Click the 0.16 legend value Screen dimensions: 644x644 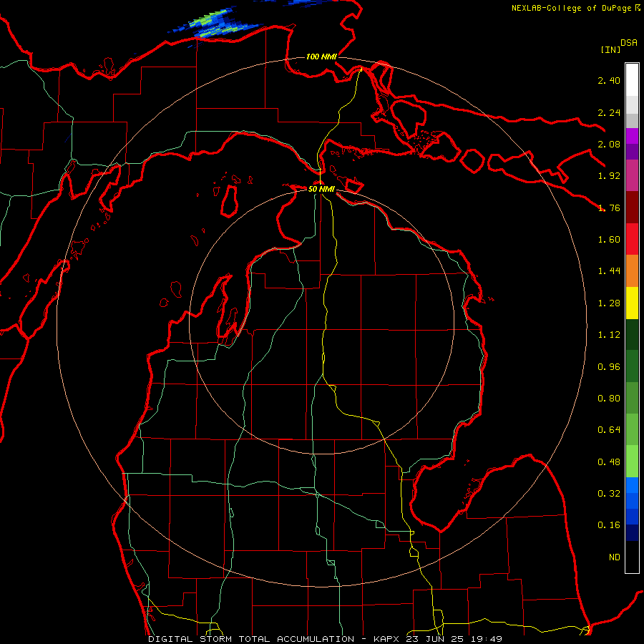[x=609, y=525]
